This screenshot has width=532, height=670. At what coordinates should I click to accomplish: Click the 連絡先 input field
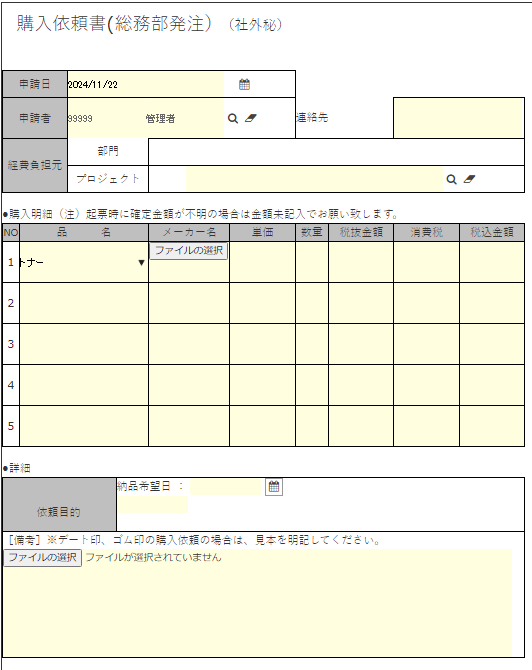pos(459,118)
